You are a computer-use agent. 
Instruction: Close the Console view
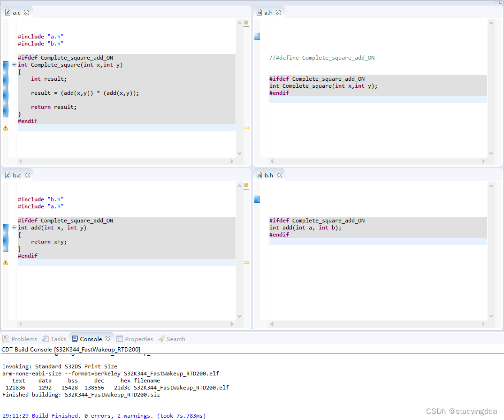(108, 339)
